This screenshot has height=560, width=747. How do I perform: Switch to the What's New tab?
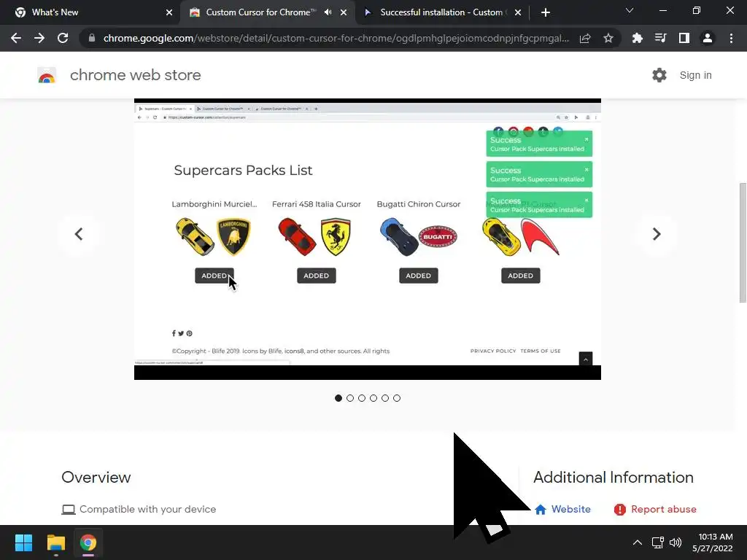[90, 12]
